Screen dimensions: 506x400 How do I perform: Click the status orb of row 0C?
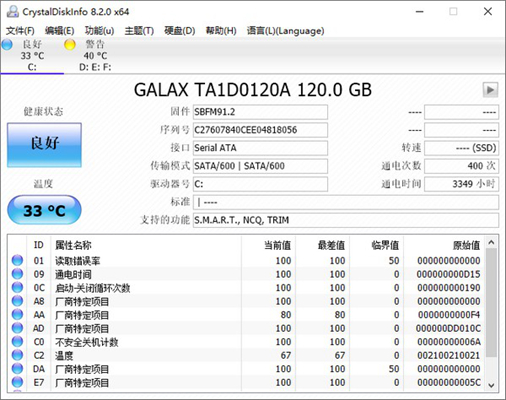(x=17, y=287)
